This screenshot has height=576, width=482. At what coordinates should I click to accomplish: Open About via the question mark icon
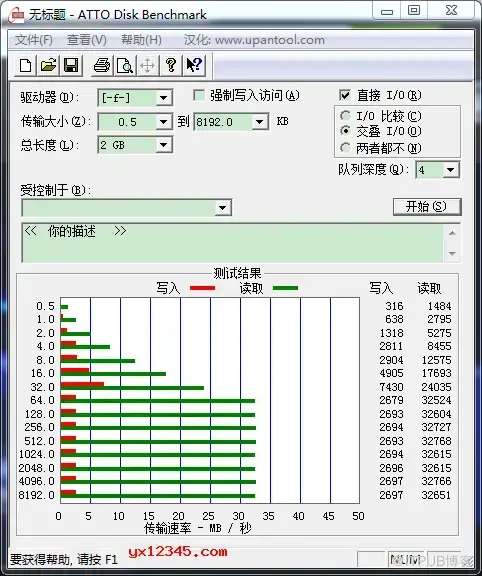click(x=170, y=65)
